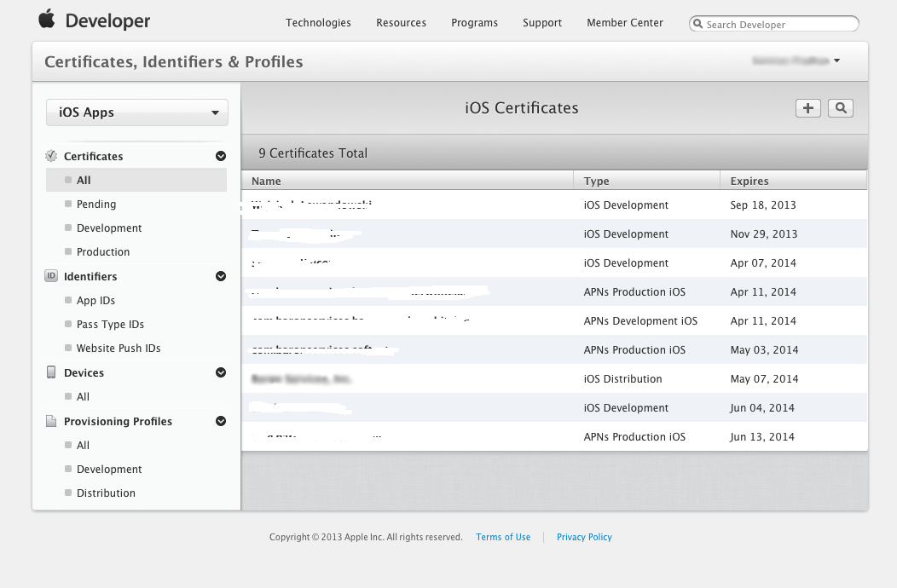Select Pending under Certificates
The height and width of the screenshot is (588, 897).
click(96, 205)
